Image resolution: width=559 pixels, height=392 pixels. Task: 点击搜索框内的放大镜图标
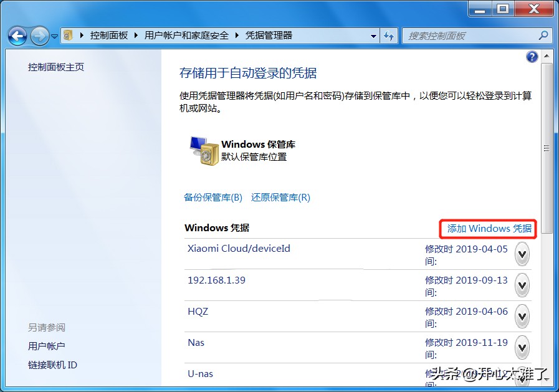[543, 36]
